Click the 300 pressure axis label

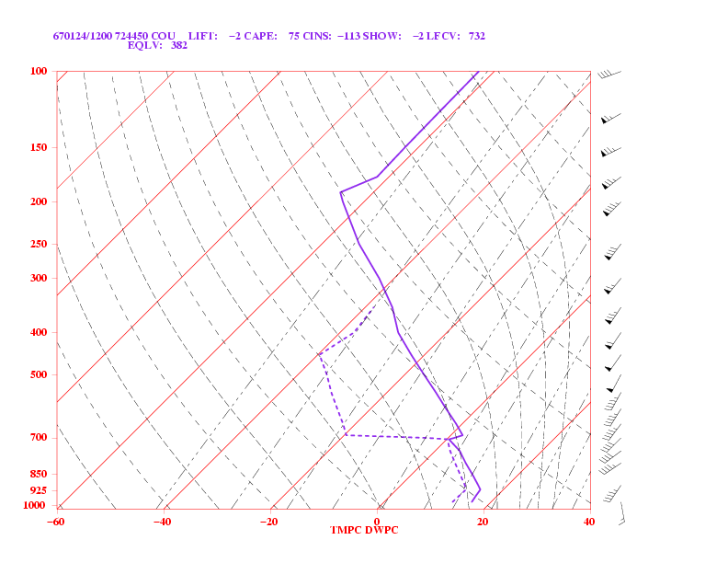coord(39,278)
